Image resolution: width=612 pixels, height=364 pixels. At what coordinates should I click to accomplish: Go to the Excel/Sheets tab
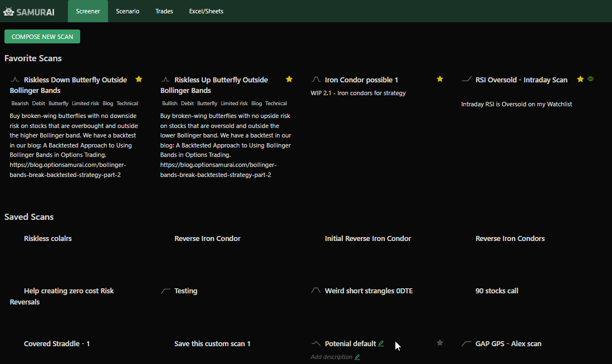click(x=206, y=11)
